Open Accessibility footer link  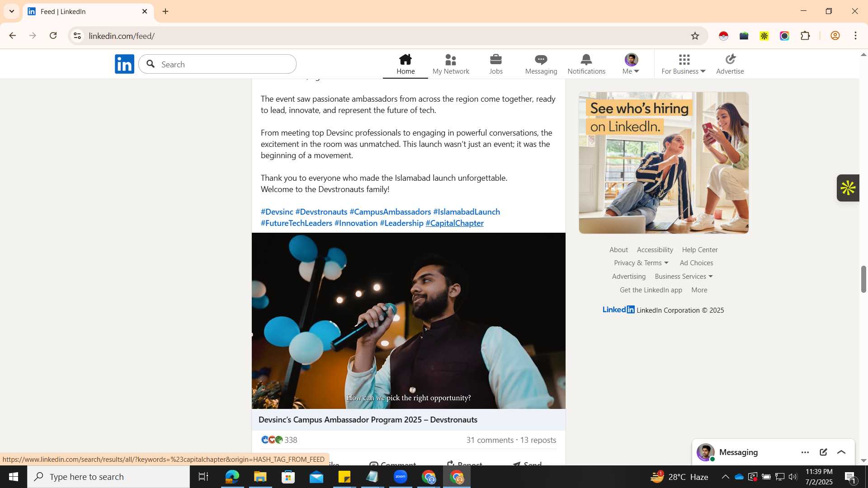pyautogui.click(x=655, y=250)
